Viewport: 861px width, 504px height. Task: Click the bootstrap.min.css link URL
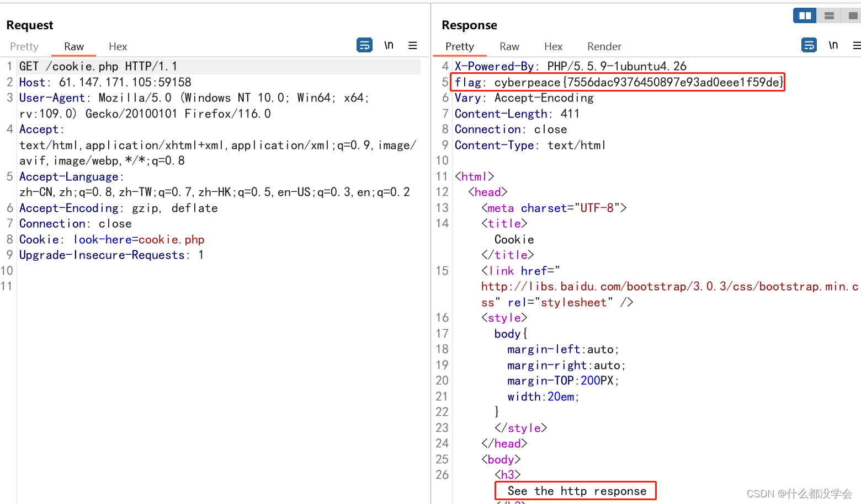669,294
